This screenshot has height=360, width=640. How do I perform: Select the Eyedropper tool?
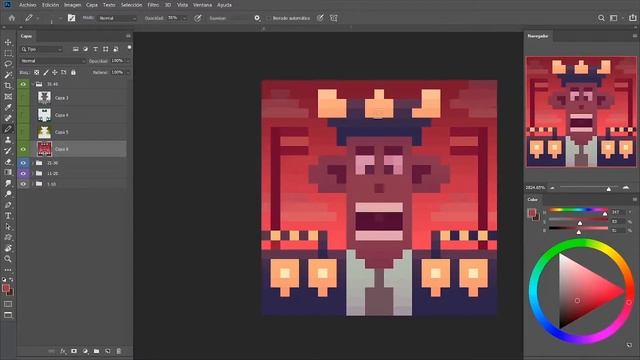pyautogui.click(x=8, y=107)
